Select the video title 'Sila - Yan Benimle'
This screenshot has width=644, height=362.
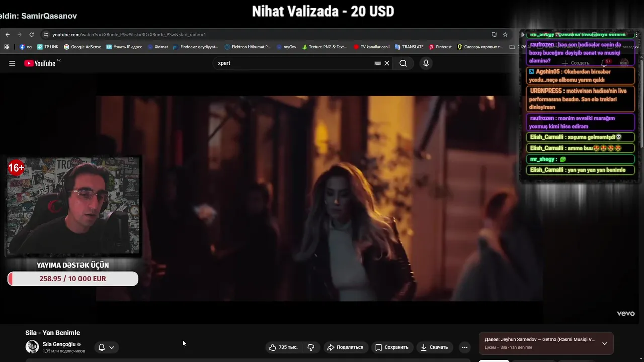tap(53, 333)
